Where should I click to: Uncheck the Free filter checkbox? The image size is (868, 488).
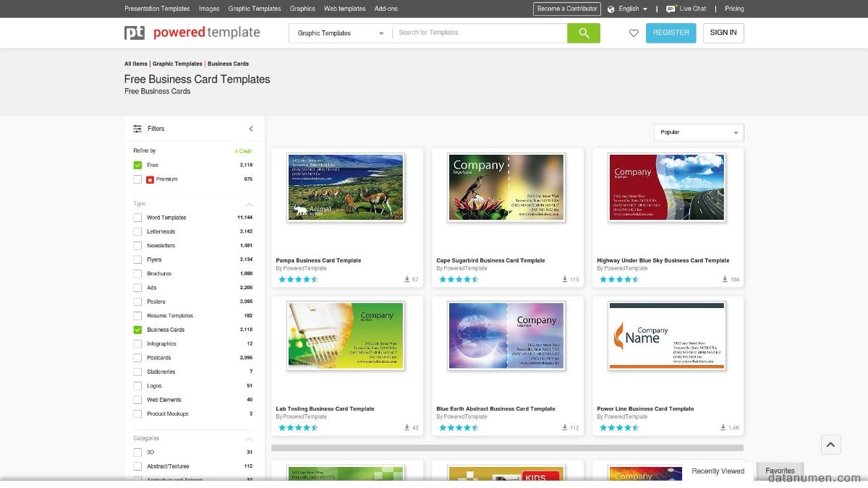(137, 165)
